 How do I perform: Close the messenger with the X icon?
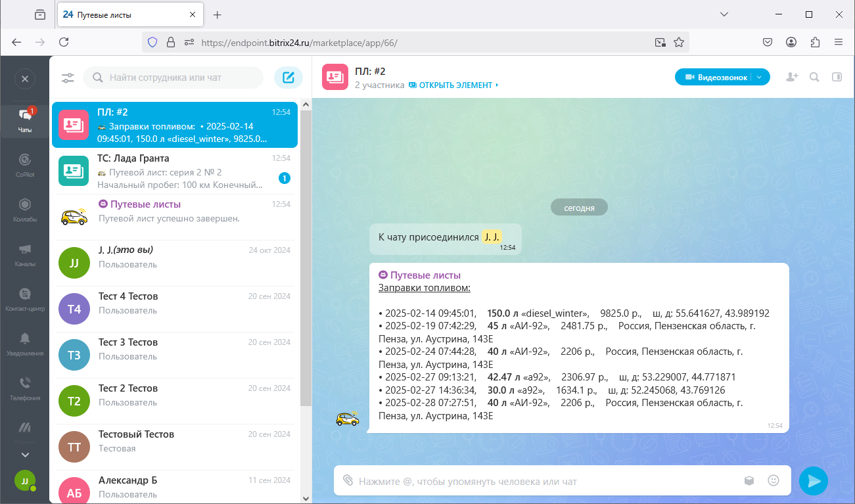pos(25,79)
